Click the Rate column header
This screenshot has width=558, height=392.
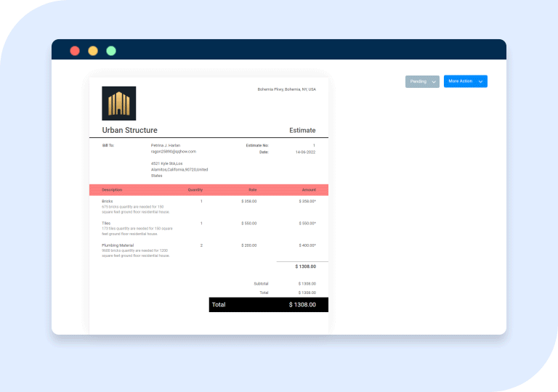pyautogui.click(x=253, y=189)
